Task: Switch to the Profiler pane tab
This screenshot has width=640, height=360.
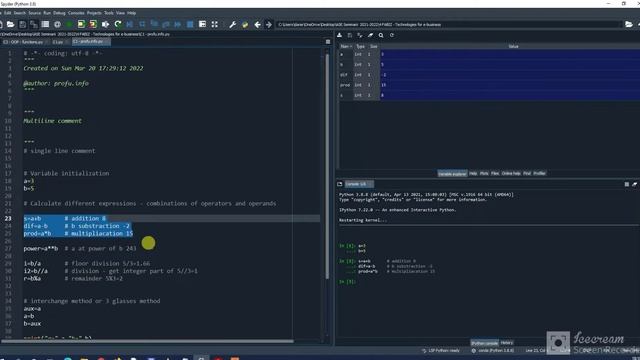Action: (x=539, y=173)
